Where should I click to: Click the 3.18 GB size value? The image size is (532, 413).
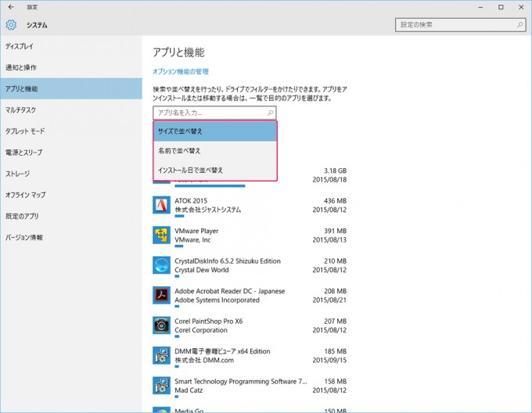(335, 171)
